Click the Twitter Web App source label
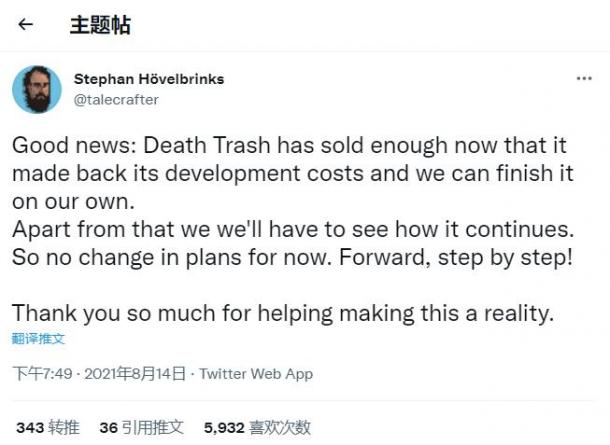The image size is (610, 445). 256,374
